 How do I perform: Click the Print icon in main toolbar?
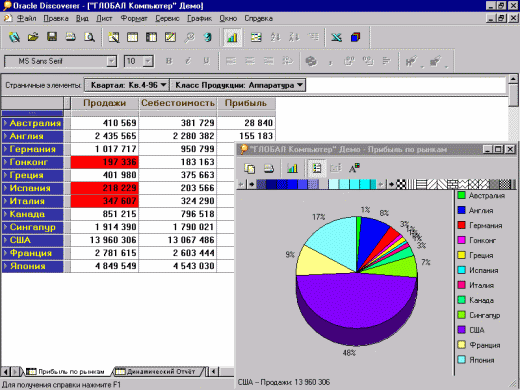70,37
